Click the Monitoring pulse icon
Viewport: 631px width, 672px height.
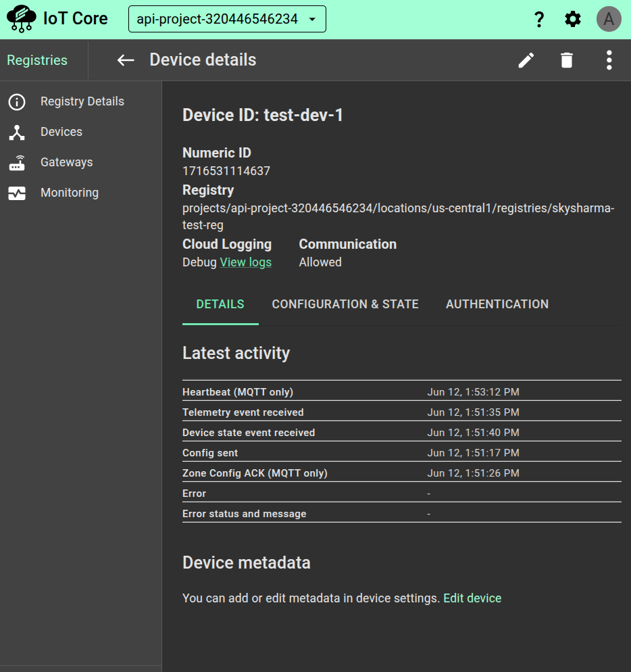(17, 193)
